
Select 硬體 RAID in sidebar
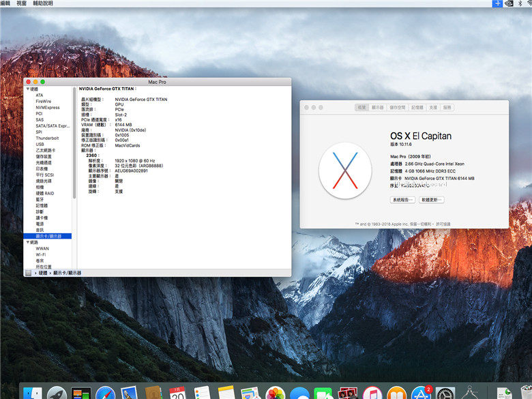point(45,194)
